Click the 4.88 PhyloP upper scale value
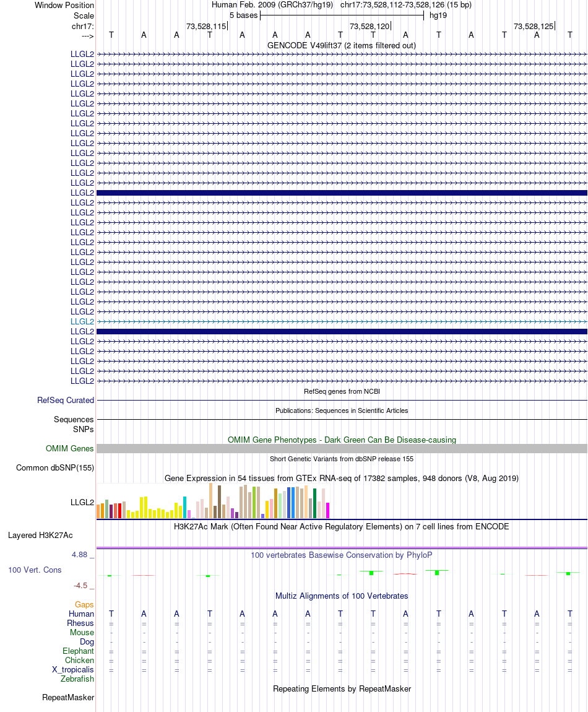588x712 pixels. (79, 555)
